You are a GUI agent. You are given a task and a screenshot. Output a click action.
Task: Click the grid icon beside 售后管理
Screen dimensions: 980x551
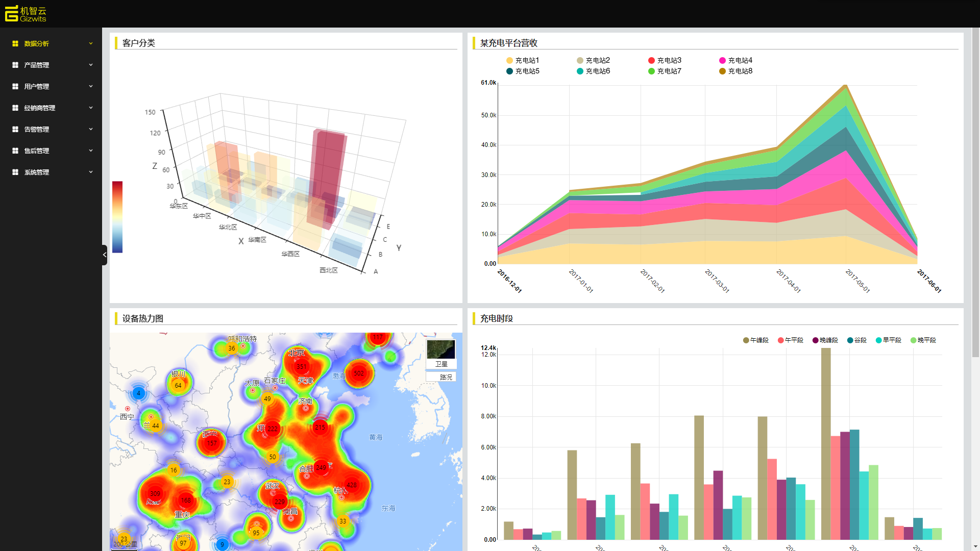(15, 151)
